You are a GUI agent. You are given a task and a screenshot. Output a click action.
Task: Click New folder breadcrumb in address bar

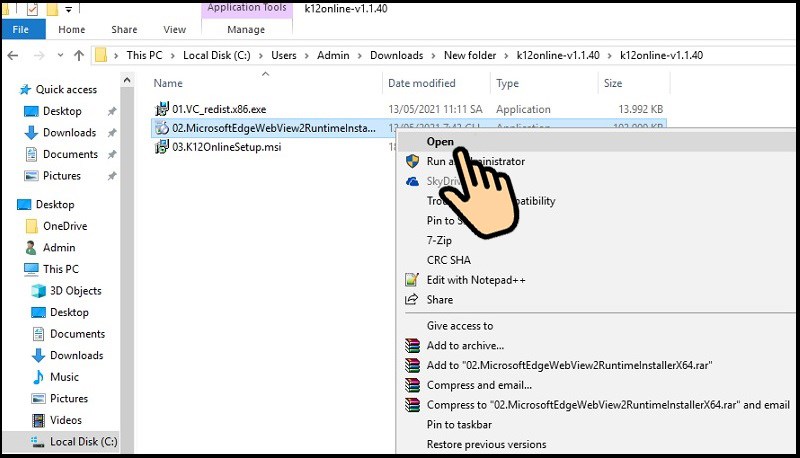(x=470, y=55)
